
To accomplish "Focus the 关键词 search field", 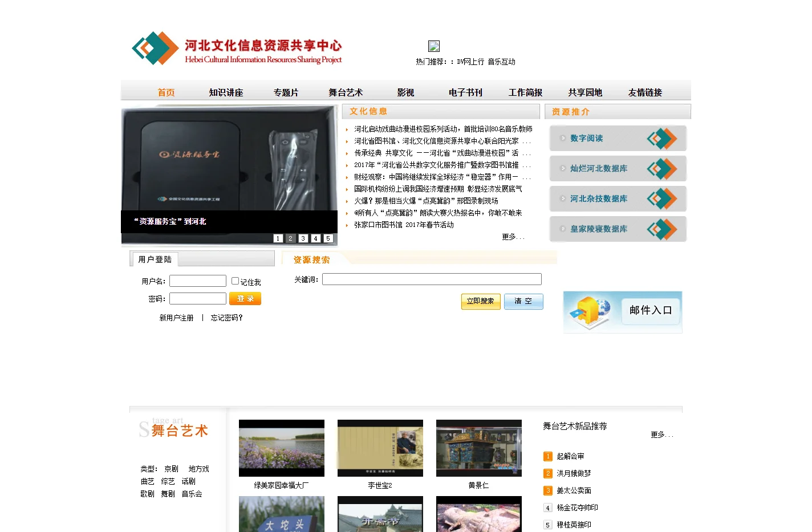I will click(x=432, y=279).
